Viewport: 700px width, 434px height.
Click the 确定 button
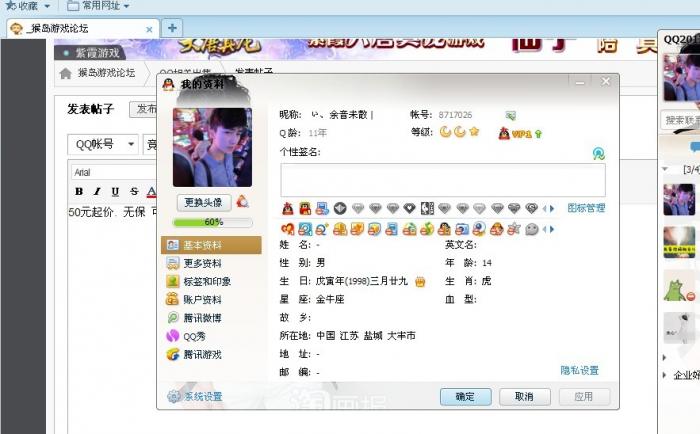(466, 396)
